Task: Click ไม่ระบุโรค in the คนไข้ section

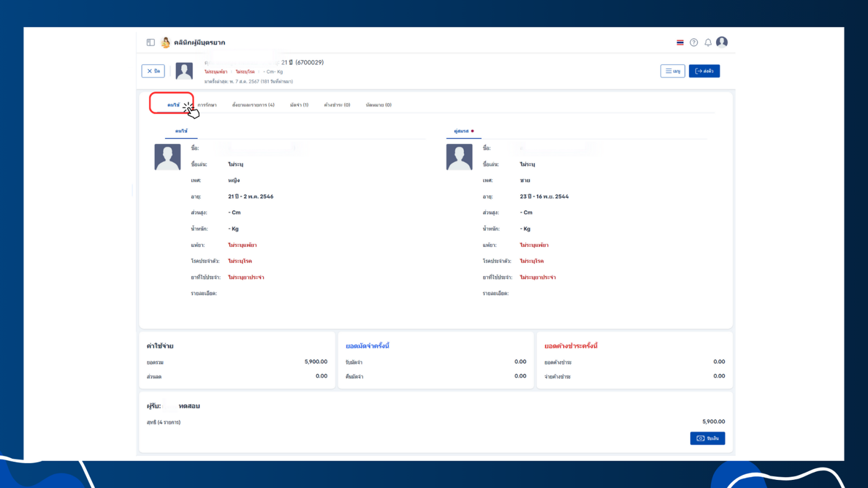Action: tap(240, 261)
